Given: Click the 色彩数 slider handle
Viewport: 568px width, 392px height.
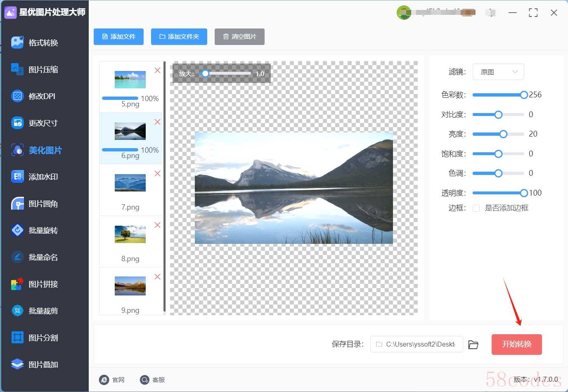Looking at the screenshot, I should (524, 95).
